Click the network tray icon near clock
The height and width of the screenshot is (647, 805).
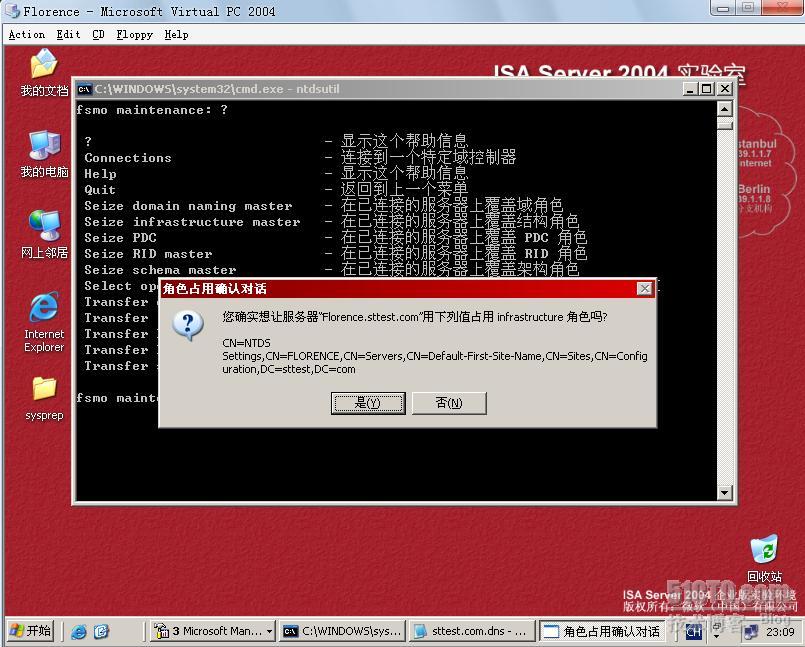click(751, 632)
